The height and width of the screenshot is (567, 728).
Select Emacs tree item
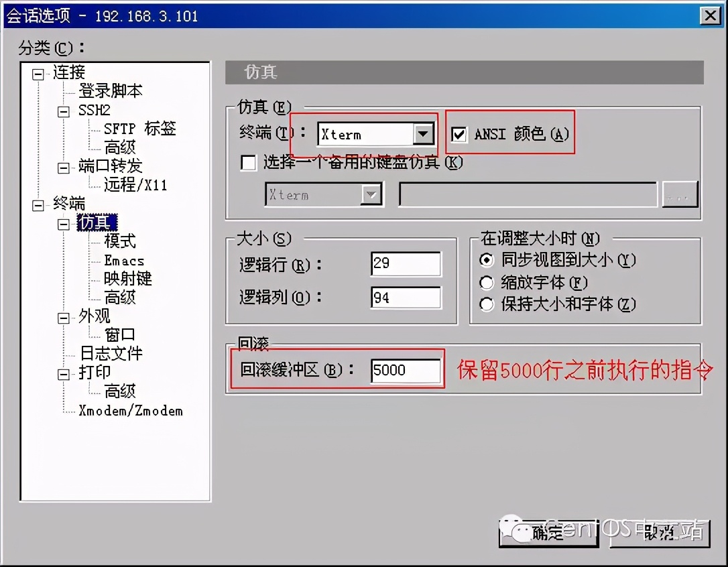pyautogui.click(x=124, y=261)
